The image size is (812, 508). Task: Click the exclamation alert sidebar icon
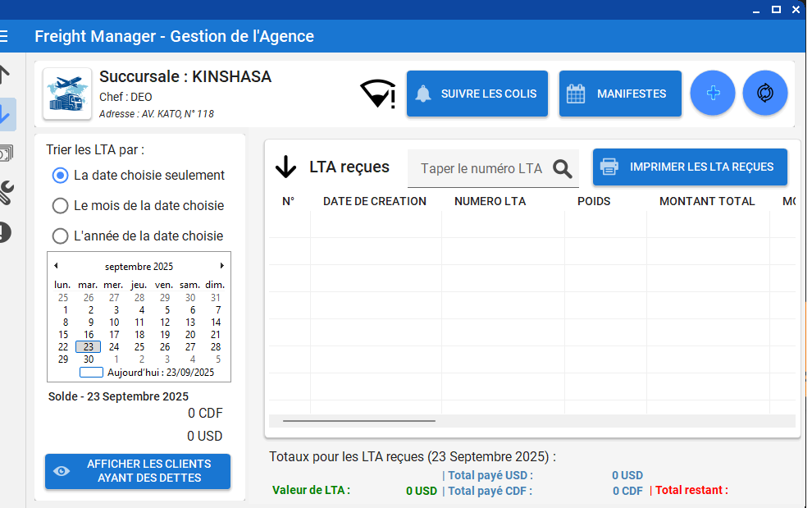5,232
